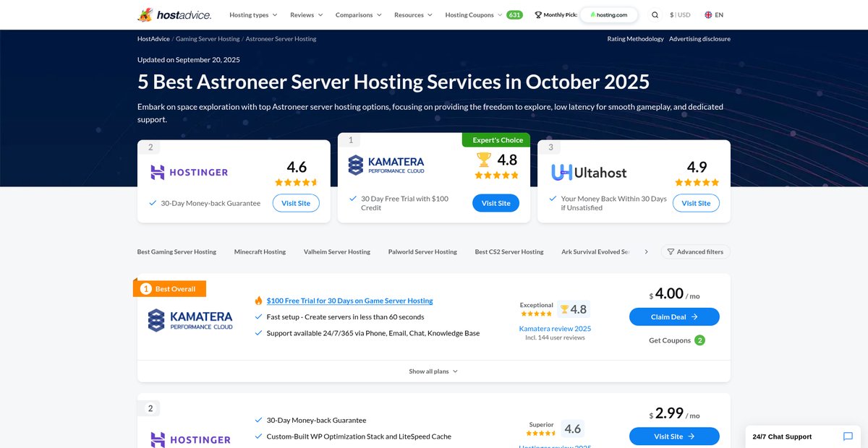Image resolution: width=868 pixels, height=448 pixels.
Task: Click star rating under Hostinger 4.6
Action: coord(297,182)
